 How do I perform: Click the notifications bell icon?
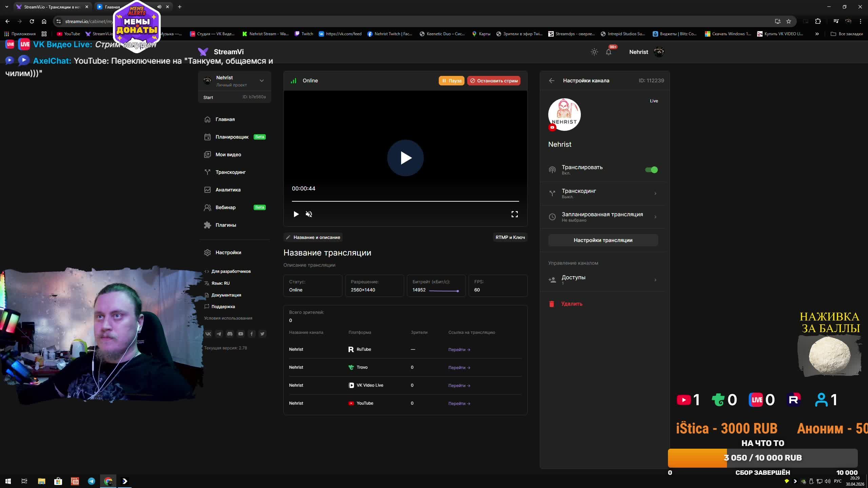[x=609, y=52]
